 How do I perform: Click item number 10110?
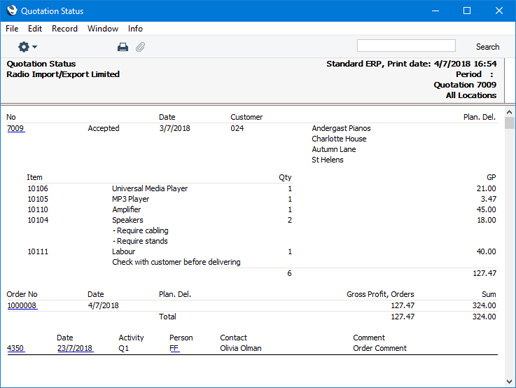pyautogui.click(x=38, y=210)
